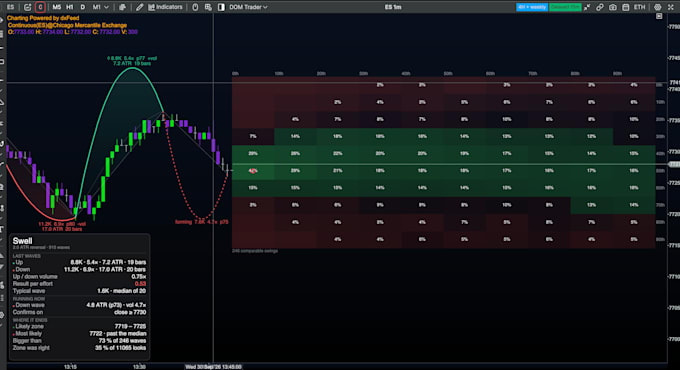Click the Likely zone 7719 – 7725 value
680x370 pixels.
click(130, 326)
